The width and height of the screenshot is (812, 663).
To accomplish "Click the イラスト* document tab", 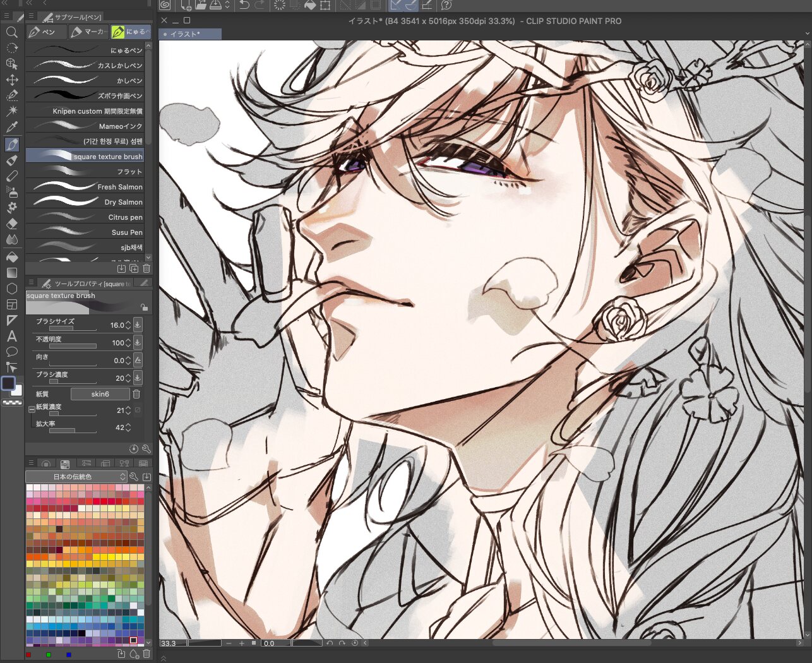I will [189, 34].
